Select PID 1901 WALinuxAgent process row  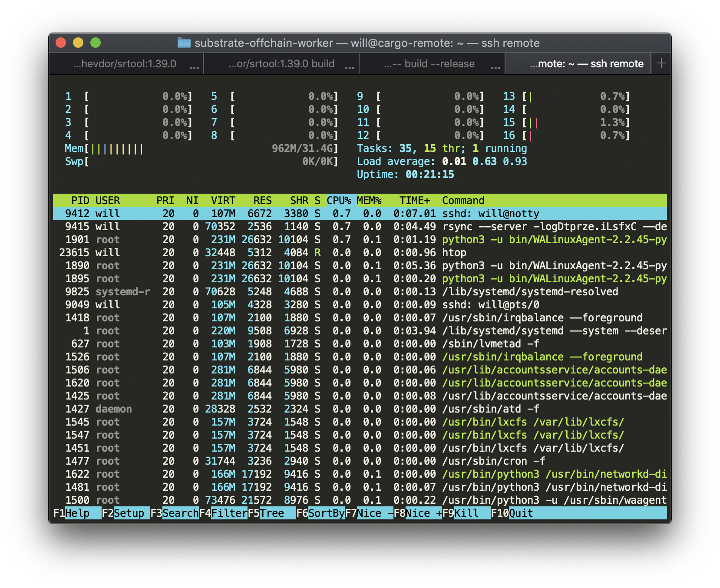pyautogui.click(x=360, y=239)
